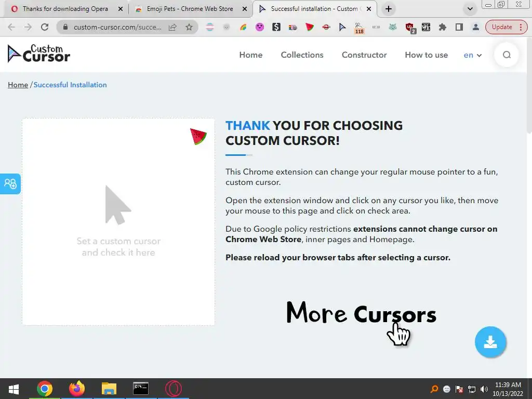The width and height of the screenshot is (532, 399).
Task: Open Opera from the taskbar
Action: pyautogui.click(x=173, y=389)
